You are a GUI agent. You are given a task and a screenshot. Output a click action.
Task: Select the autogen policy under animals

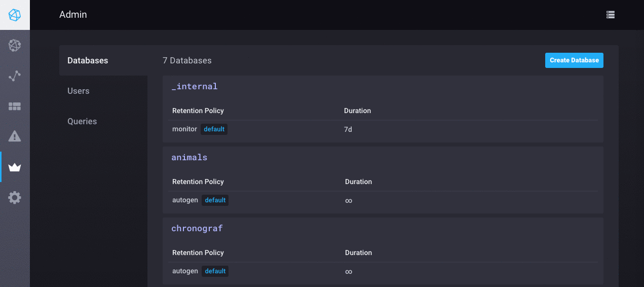point(185,200)
